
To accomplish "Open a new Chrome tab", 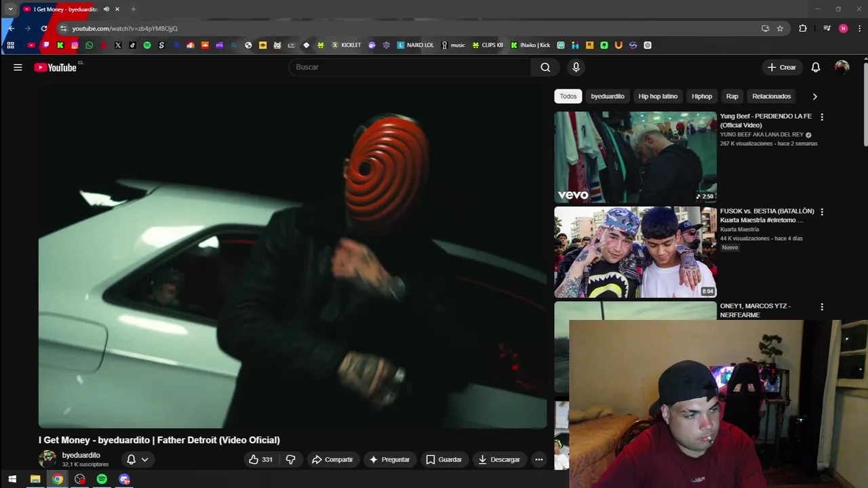I will pos(134,9).
